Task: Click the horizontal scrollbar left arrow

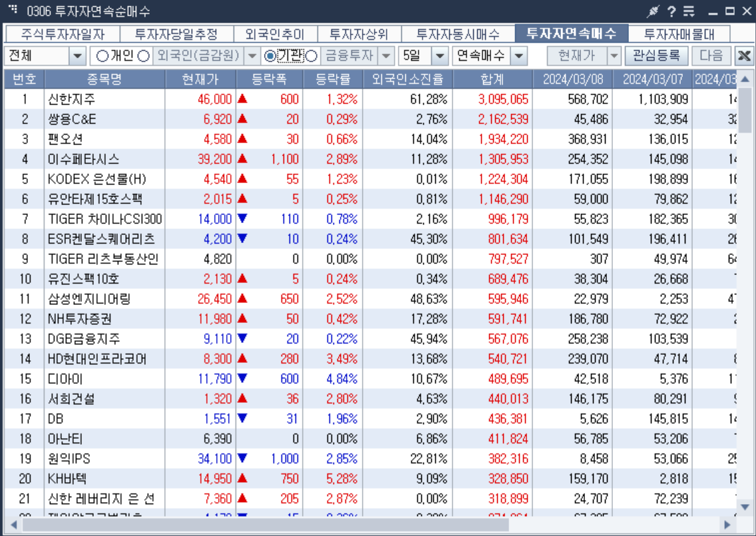Action: 13,525
